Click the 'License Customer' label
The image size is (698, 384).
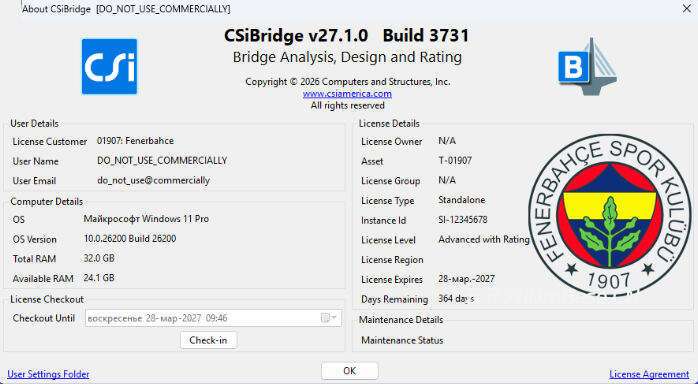click(x=50, y=141)
